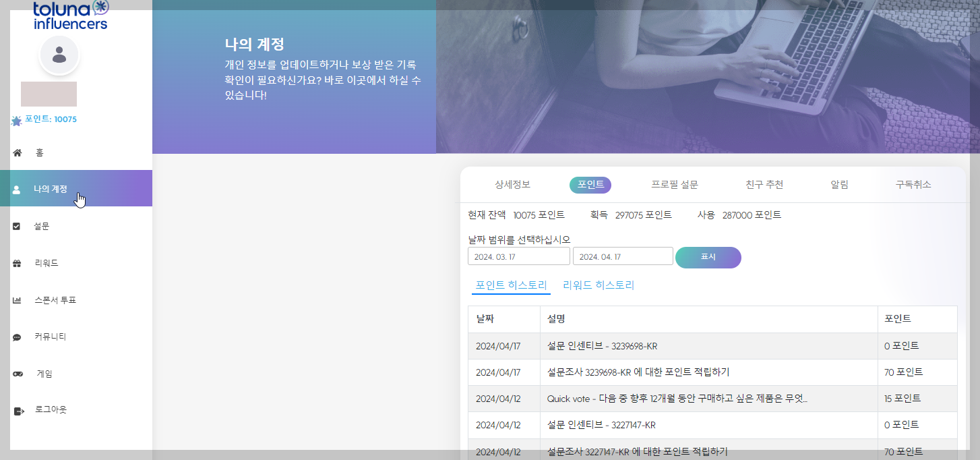This screenshot has height=460, width=980.
Task: Open the 홈 home icon in sidebar
Action: coord(17,152)
